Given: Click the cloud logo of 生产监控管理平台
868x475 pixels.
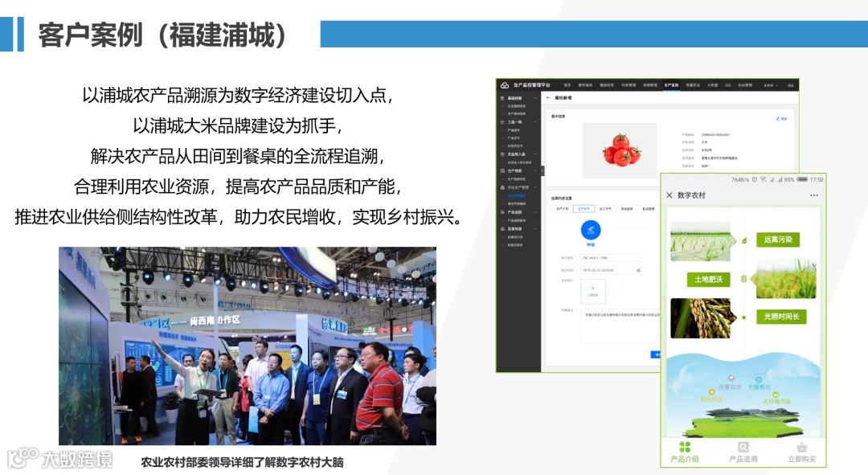Looking at the screenshot, I should 505,85.
